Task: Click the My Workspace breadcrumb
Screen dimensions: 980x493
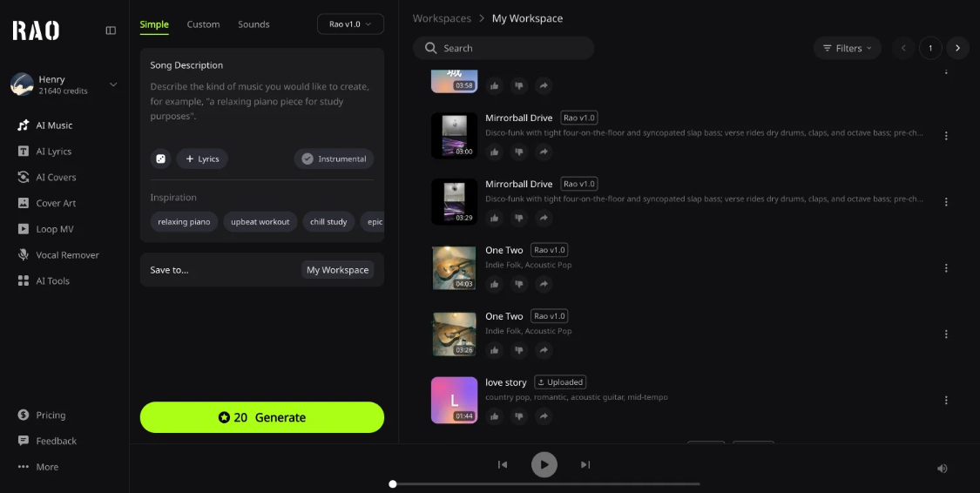Action: [x=527, y=18]
